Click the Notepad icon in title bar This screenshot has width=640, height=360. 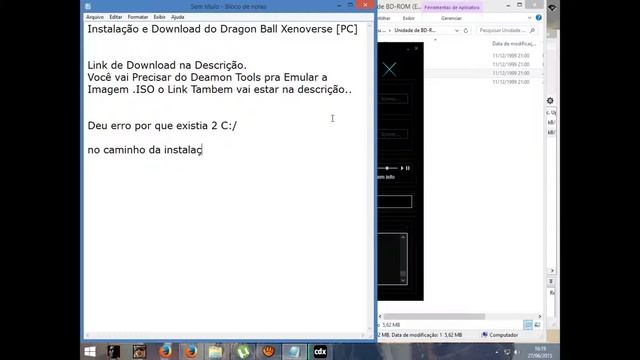88,6
